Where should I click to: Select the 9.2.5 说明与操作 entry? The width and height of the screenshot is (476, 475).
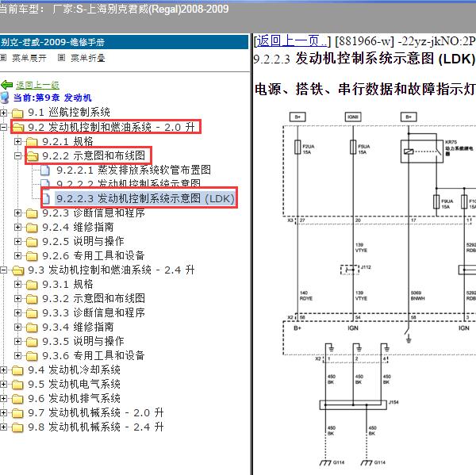tap(83, 242)
